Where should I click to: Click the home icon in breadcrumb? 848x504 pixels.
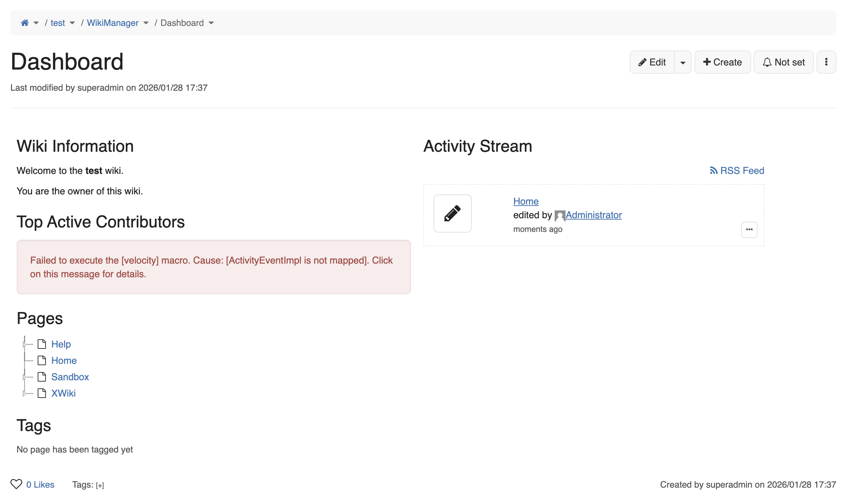25,23
